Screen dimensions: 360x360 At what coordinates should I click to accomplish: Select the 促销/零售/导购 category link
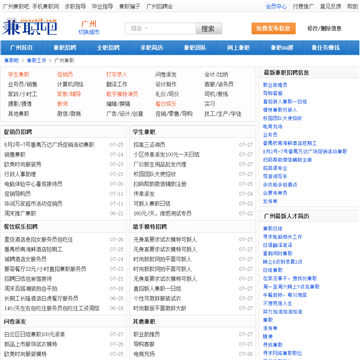(x=174, y=114)
